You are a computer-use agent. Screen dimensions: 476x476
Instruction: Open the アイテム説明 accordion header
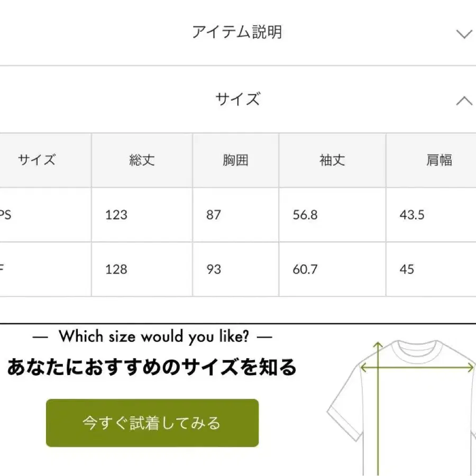[237, 33]
